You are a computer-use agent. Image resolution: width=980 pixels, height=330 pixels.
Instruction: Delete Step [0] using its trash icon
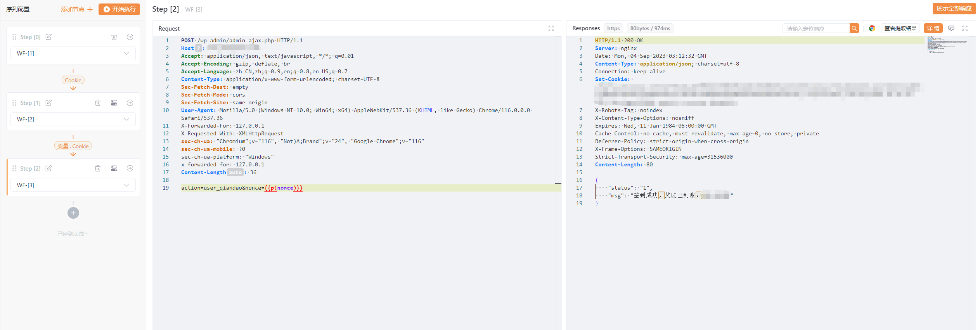coord(114,37)
